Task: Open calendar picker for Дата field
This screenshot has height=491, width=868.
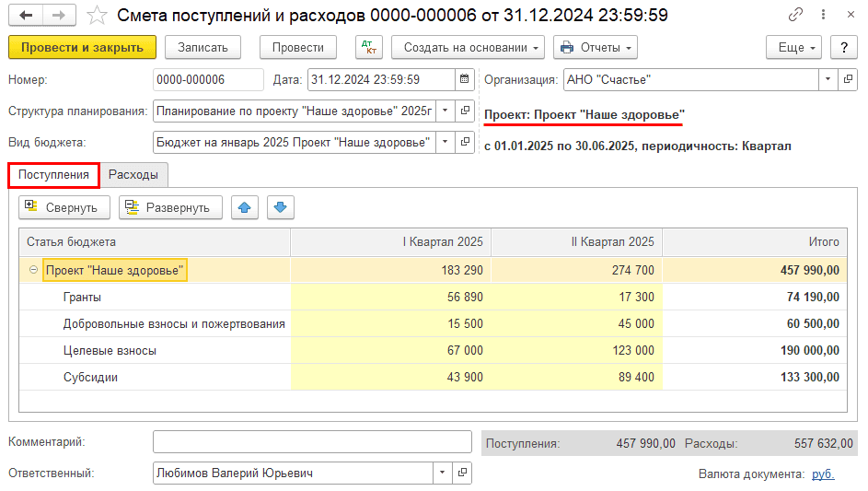Action: click(465, 80)
